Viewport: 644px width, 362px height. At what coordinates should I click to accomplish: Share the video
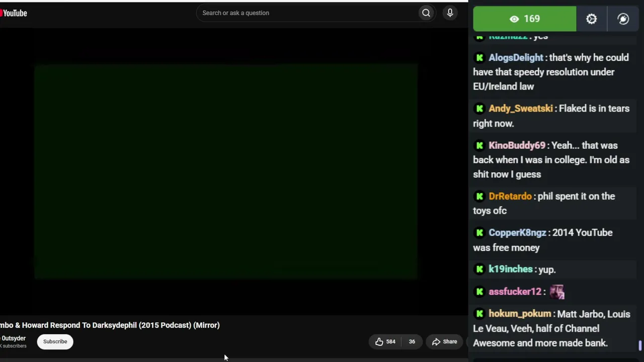tap(445, 341)
